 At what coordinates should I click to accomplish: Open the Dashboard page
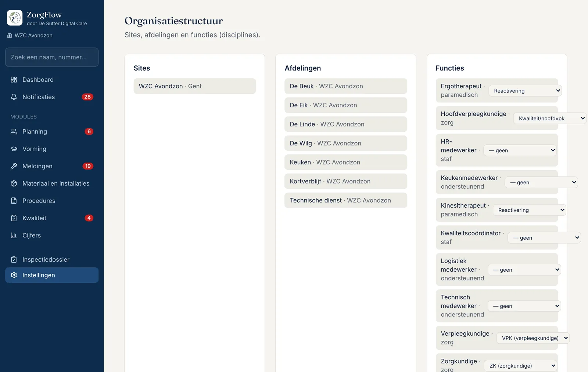(52, 80)
